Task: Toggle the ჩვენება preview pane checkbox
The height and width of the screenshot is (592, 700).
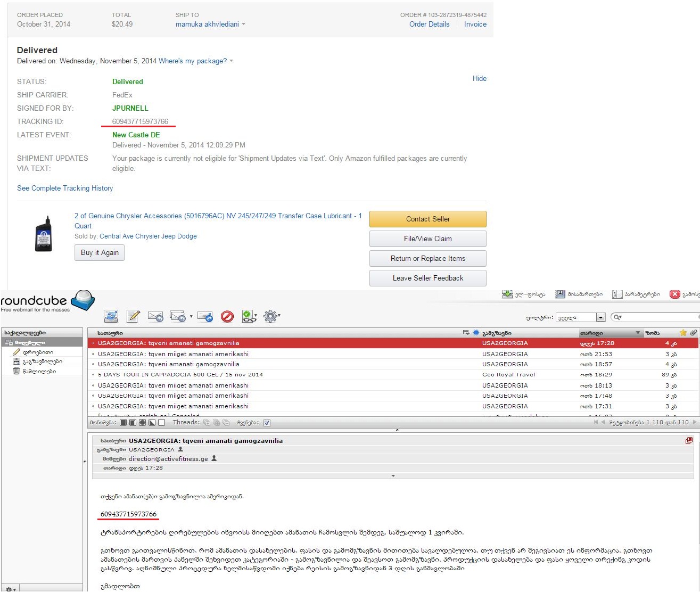Action: [267, 423]
